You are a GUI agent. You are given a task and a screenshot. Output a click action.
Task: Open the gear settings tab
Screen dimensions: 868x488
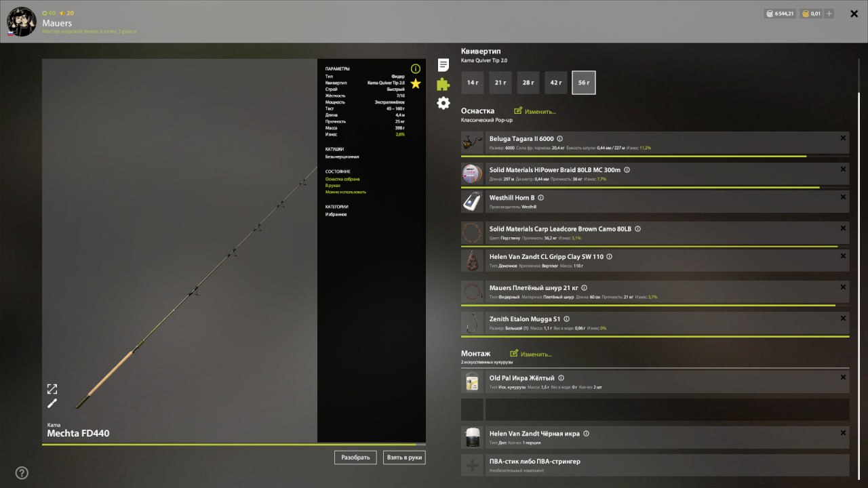pos(443,103)
